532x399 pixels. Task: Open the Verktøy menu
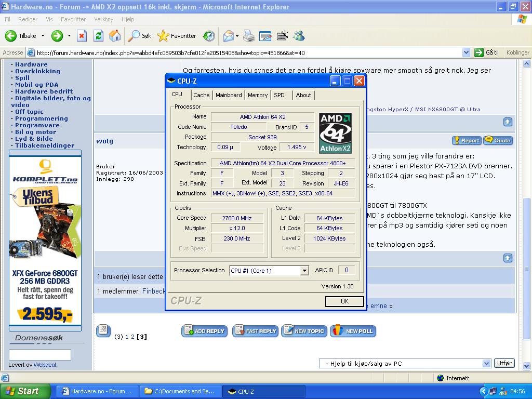pos(103,19)
